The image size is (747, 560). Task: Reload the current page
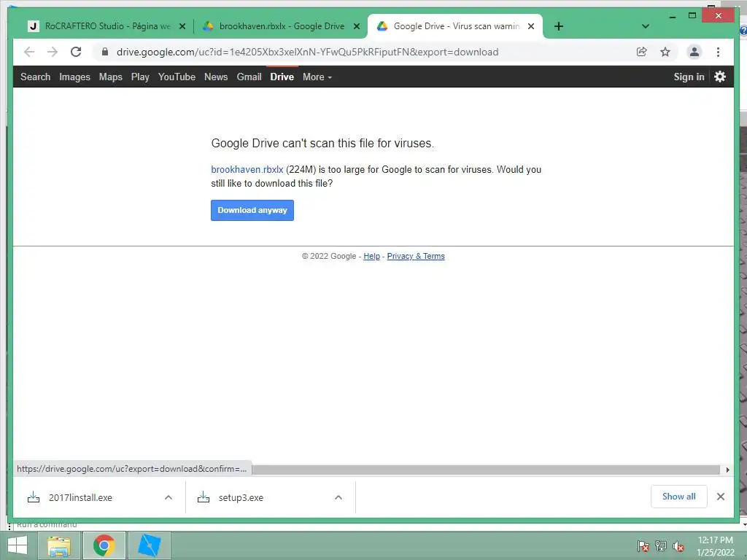tap(76, 52)
